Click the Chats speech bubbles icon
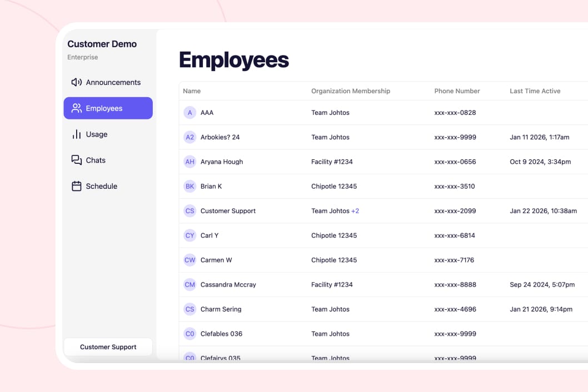 click(x=77, y=160)
